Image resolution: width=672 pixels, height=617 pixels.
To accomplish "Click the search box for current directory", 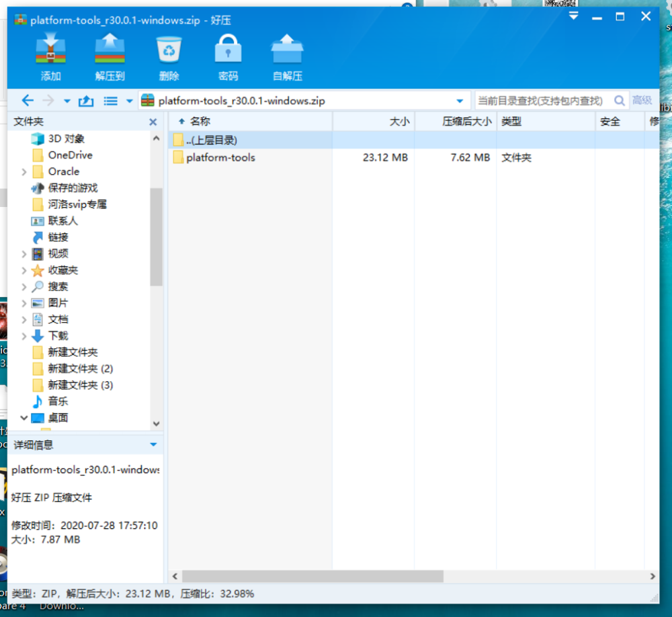I will point(542,101).
